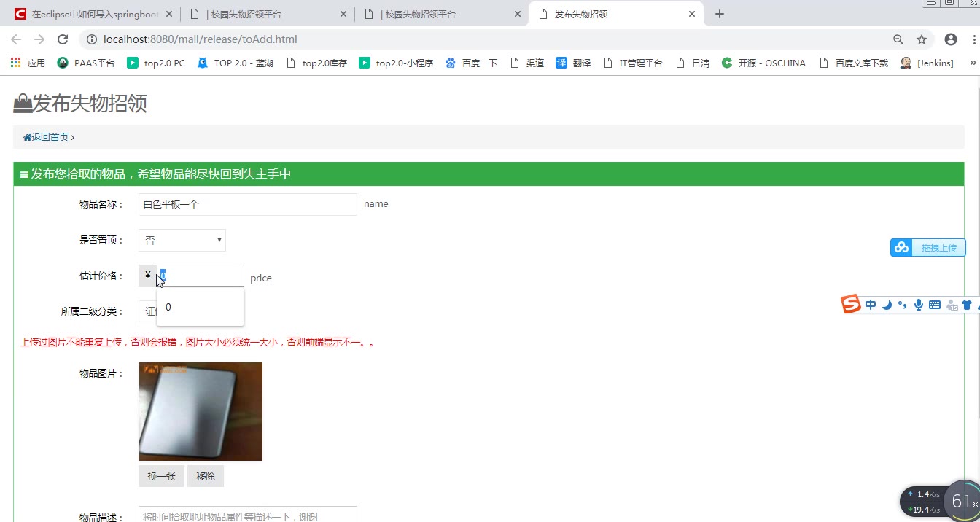
Task: Click the 估计价格 price input
Action: coord(201,276)
